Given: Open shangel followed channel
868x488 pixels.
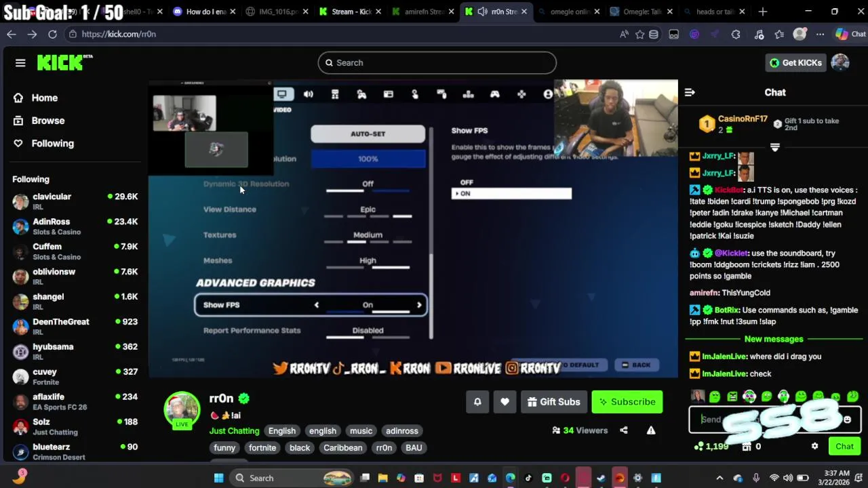Looking at the screenshot, I should tap(75, 302).
